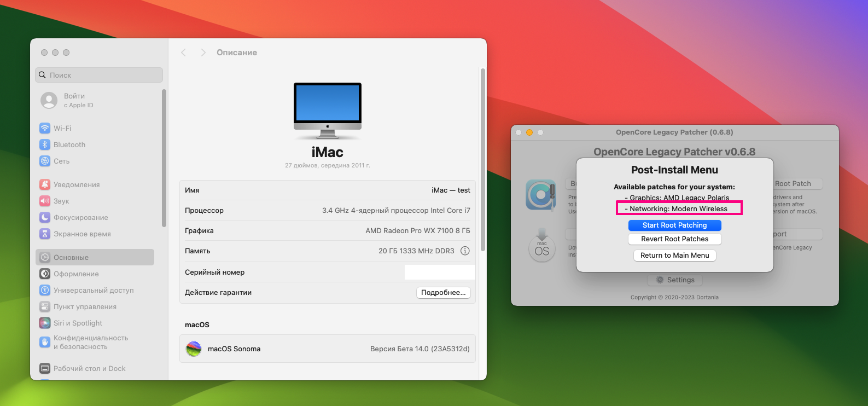Click the Copyright 2020-2023 Dortania text
868x406 pixels.
pos(674,298)
